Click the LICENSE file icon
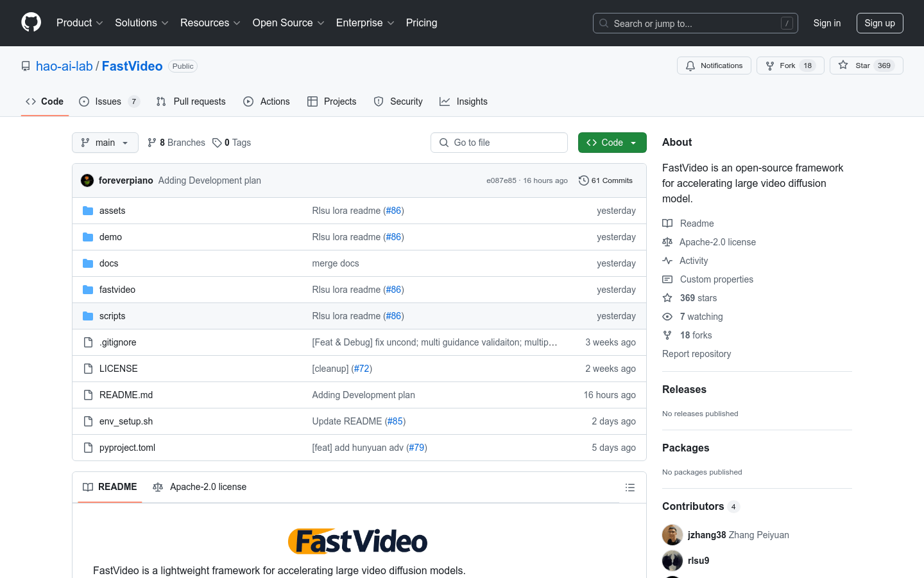The width and height of the screenshot is (924, 578). click(x=88, y=369)
